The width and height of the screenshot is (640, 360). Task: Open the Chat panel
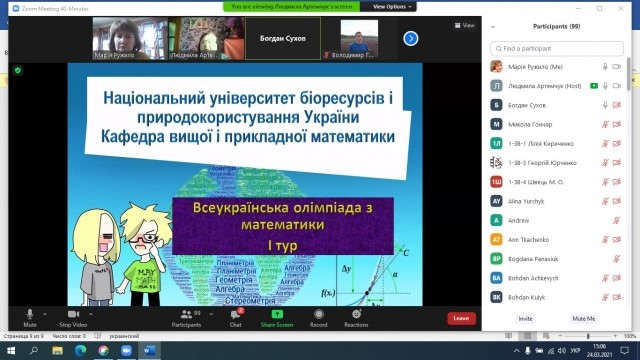(236, 318)
